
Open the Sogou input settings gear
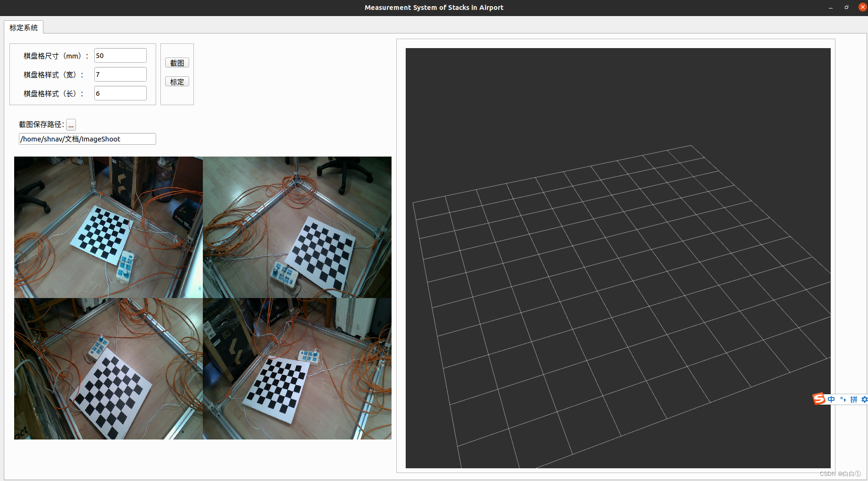point(865,399)
